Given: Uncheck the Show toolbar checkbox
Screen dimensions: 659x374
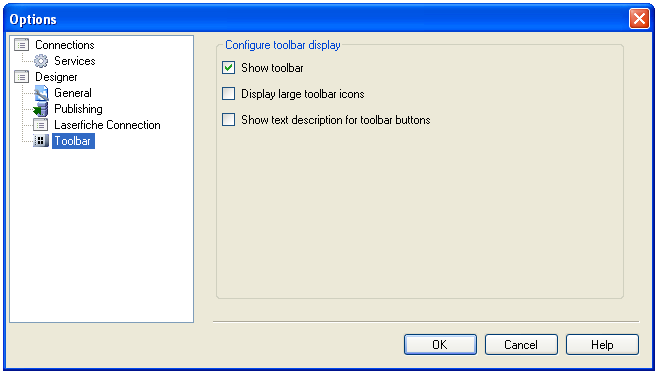Looking at the screenshot, I should [x=228, y=68].
